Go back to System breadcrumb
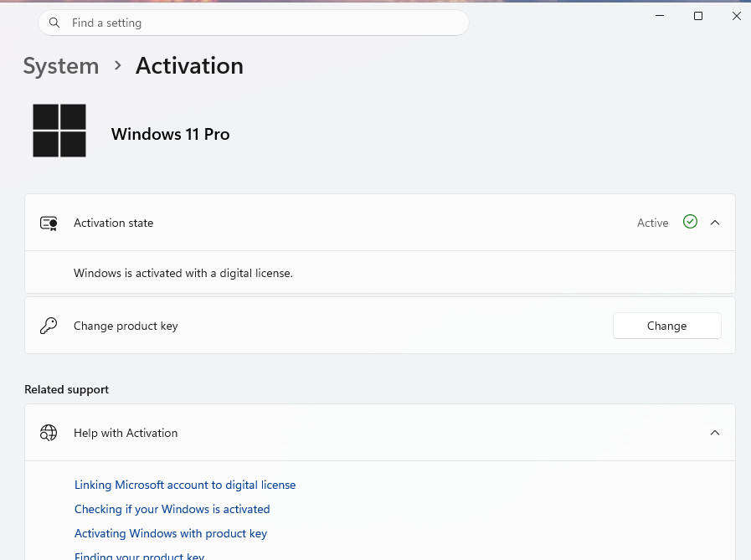Image resolution: width=751 pixels, height=560 pixels. (x=61, y=65)
